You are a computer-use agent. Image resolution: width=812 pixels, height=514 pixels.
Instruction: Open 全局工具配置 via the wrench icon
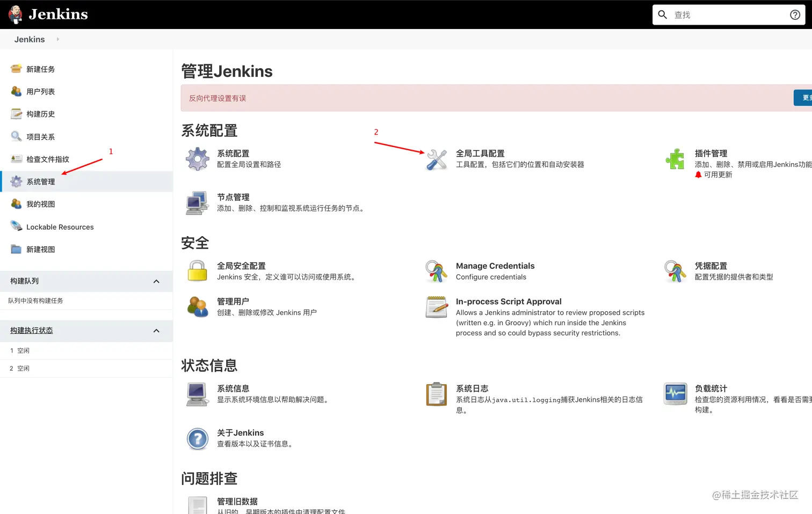coord(437,159)
